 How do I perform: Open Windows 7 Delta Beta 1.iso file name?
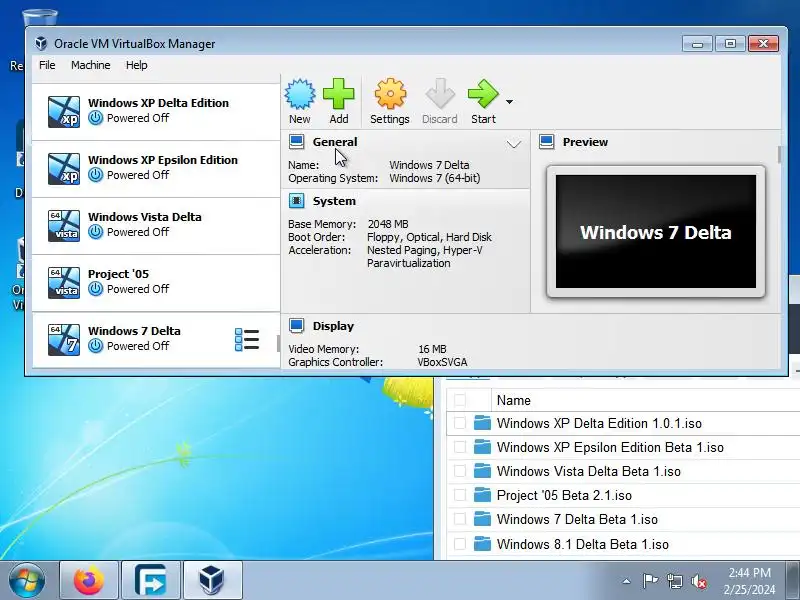(x=577, y=519)
